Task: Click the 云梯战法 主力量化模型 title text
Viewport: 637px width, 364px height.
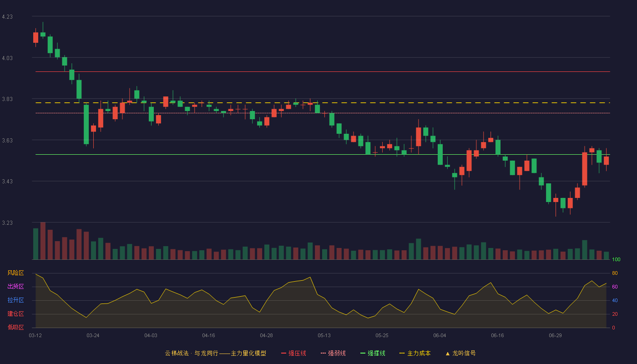Action: pos(215,353)
